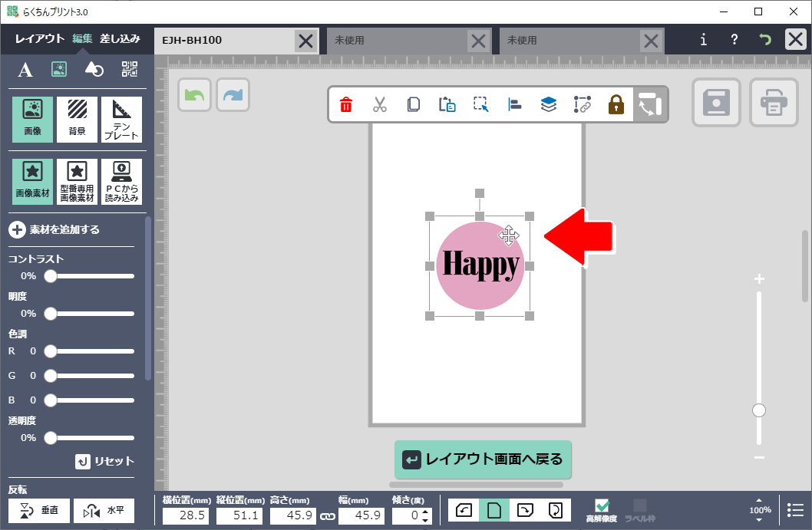Select the fourth paper orientation icon

pos(556,510)
